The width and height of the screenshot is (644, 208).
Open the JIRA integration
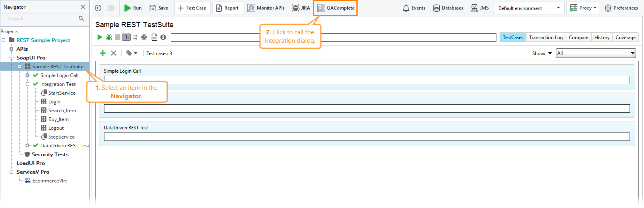[301, 8]
